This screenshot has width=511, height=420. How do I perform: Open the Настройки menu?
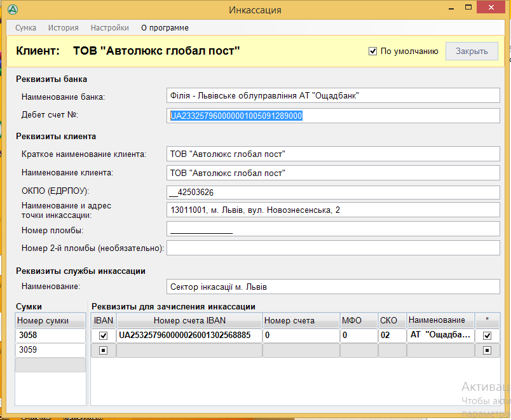[x=110, y=28]
